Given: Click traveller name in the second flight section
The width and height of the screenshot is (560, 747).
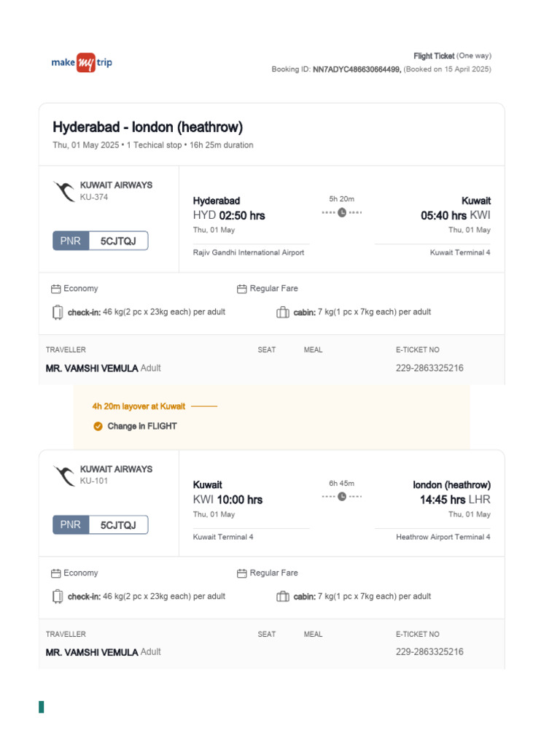Looking at the screenshot, I should [92, 652].
